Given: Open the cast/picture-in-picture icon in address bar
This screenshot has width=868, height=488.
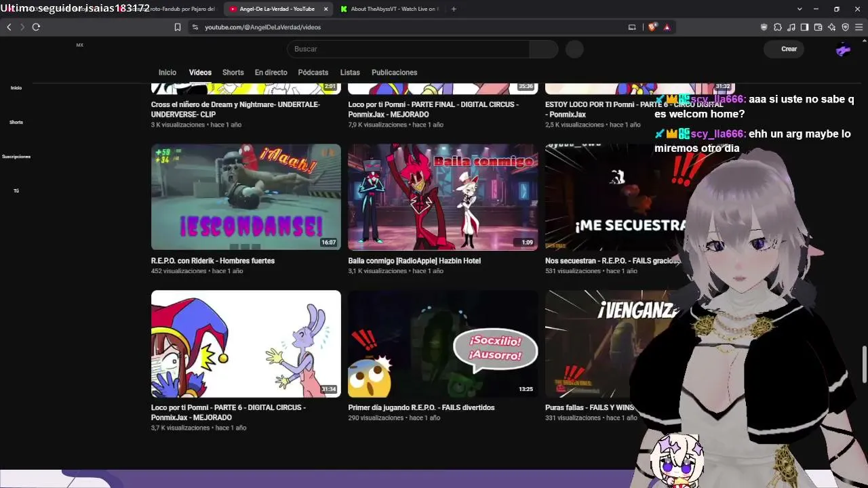Looking at the screenshot, I should click(x=632, y=27).
